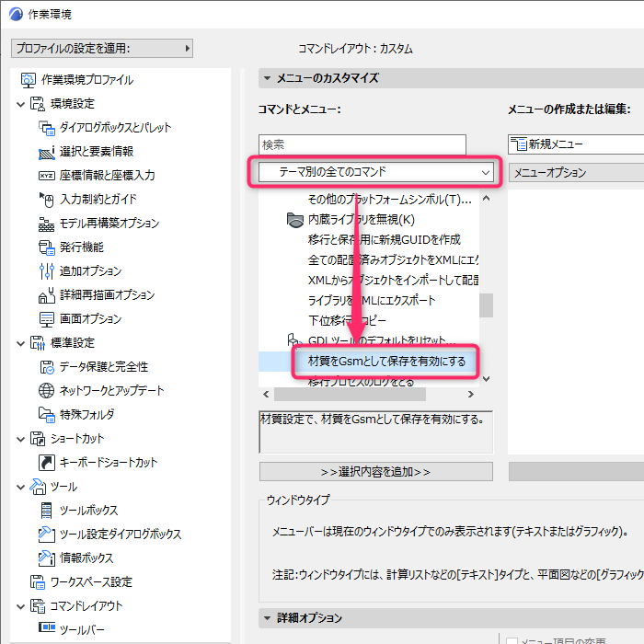Screen dimensions: 644x644
Task: Click command list scroll up arrow
Action: [x=487, y=199]
